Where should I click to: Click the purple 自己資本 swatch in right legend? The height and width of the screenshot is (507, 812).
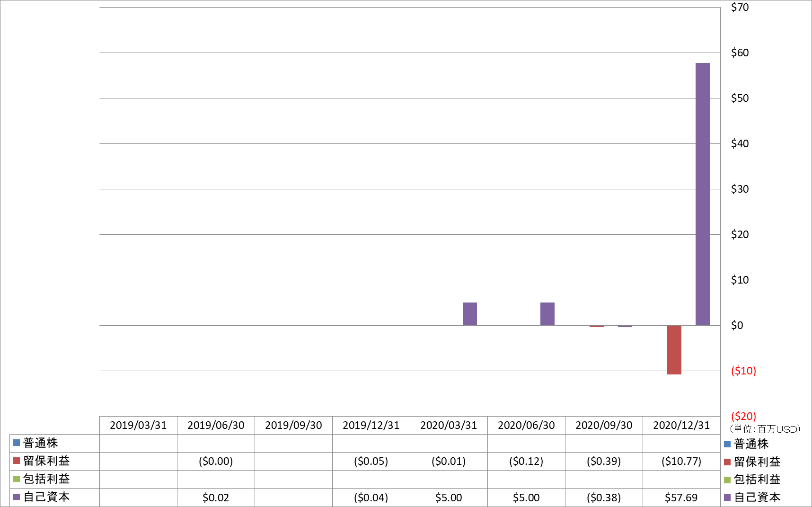pyautogui.click(x=727, y=498)
